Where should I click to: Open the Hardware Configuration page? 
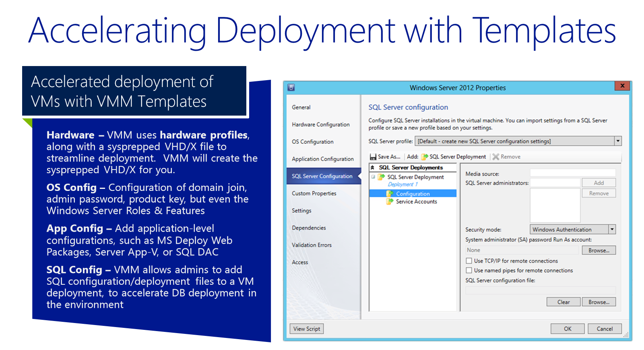tap(321, 124)
